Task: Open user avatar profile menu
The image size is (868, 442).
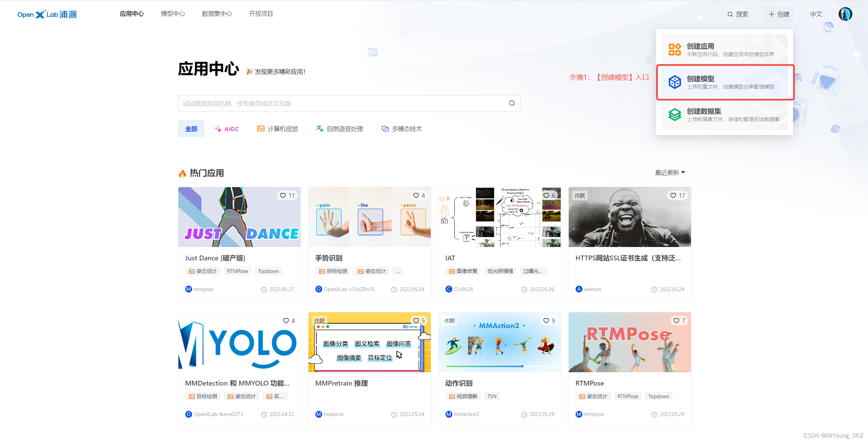Action: [x=845, y=14]
